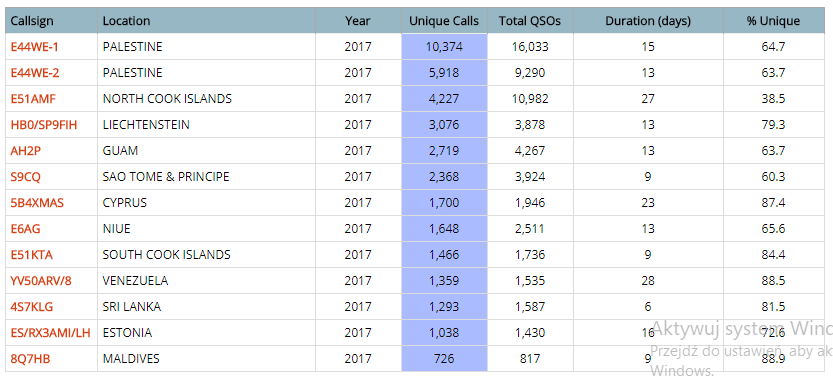
Task: Sort by the Unique Calls column header
Action: point(444,21)
